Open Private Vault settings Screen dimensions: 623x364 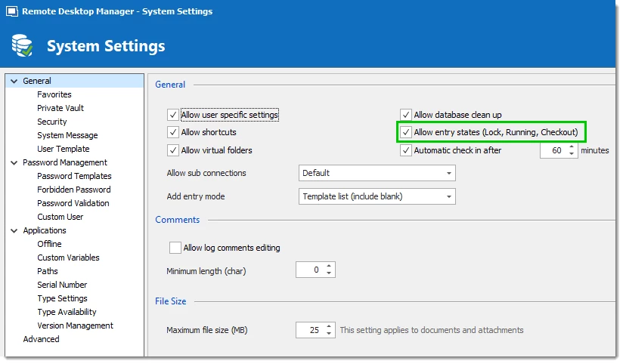click(x=60, y=108)
